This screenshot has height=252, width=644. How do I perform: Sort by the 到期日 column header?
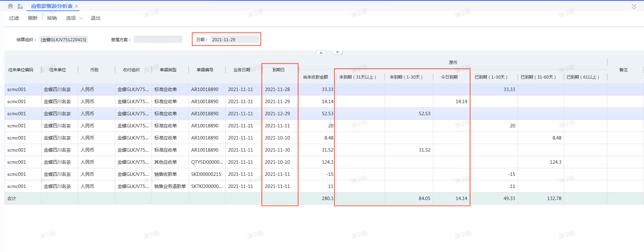point(279,70)
